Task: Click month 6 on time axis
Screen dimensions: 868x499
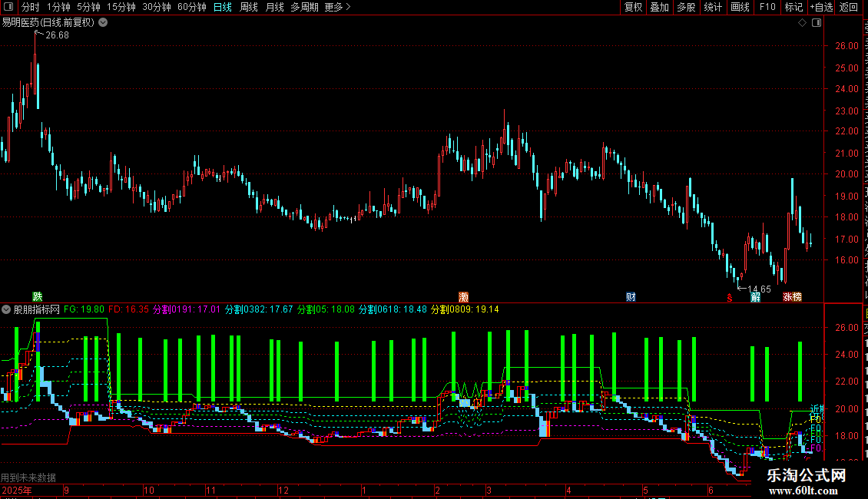Action: (x=711, y=490)
